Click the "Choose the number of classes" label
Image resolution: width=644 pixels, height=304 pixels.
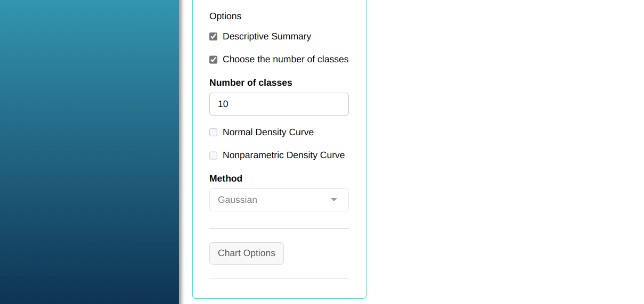[x=285, y=60]
